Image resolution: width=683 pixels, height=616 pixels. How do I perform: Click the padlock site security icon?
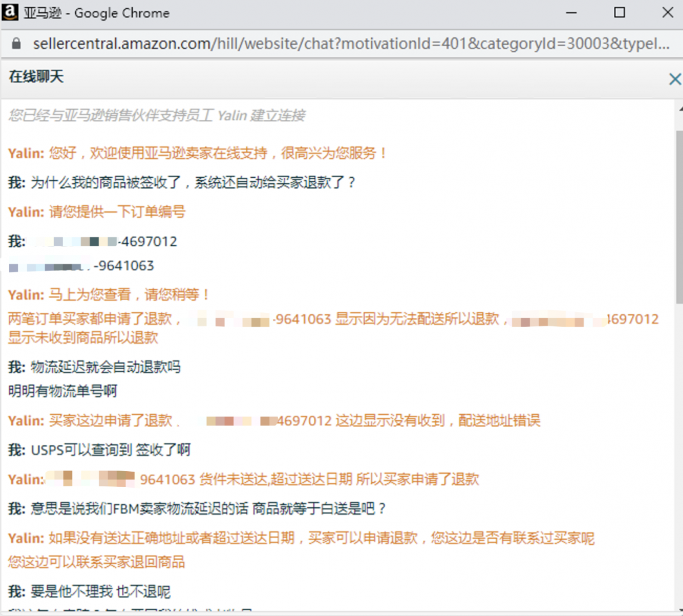16,43
